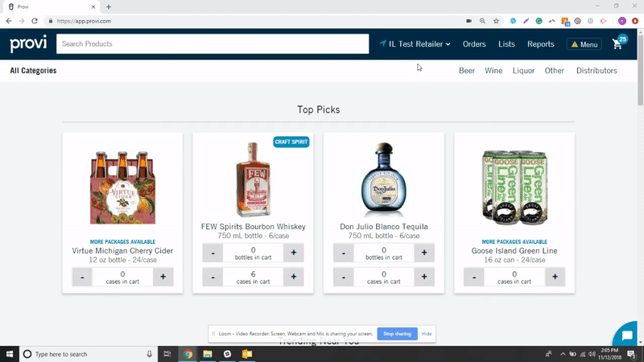Open the Reports page
The height and width of the screenshot is (362, 644).
pos(540,44)
